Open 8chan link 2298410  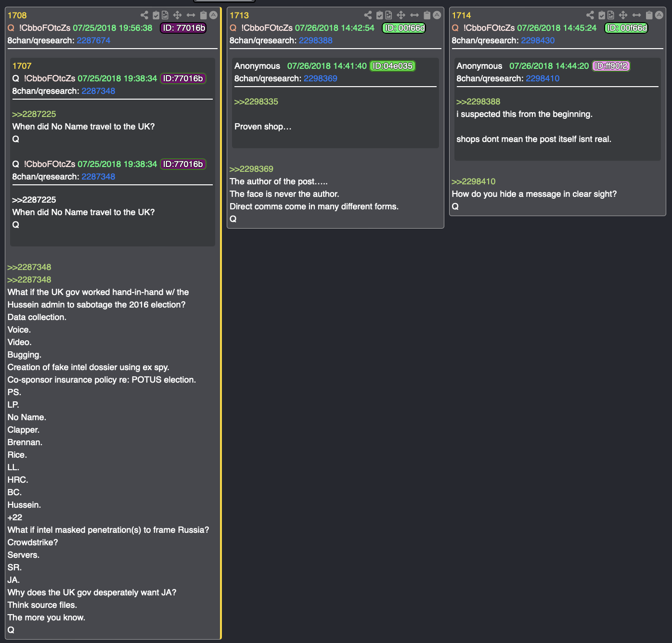pyautogui.click(x=543, y=78)
